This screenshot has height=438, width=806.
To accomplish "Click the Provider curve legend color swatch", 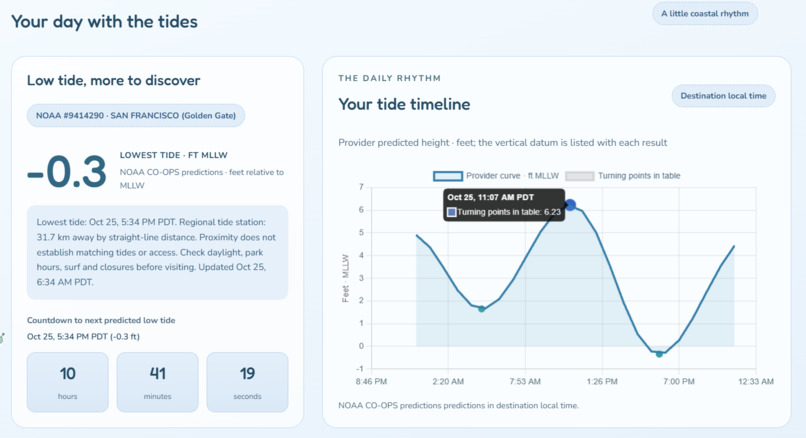I will pyautogui.click(x=448, y=176).
